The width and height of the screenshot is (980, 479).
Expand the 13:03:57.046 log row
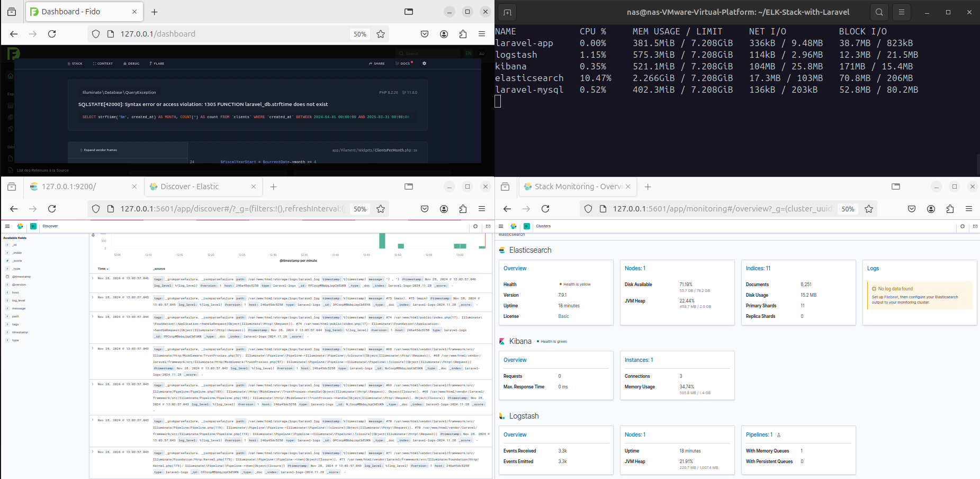(93, 278)
